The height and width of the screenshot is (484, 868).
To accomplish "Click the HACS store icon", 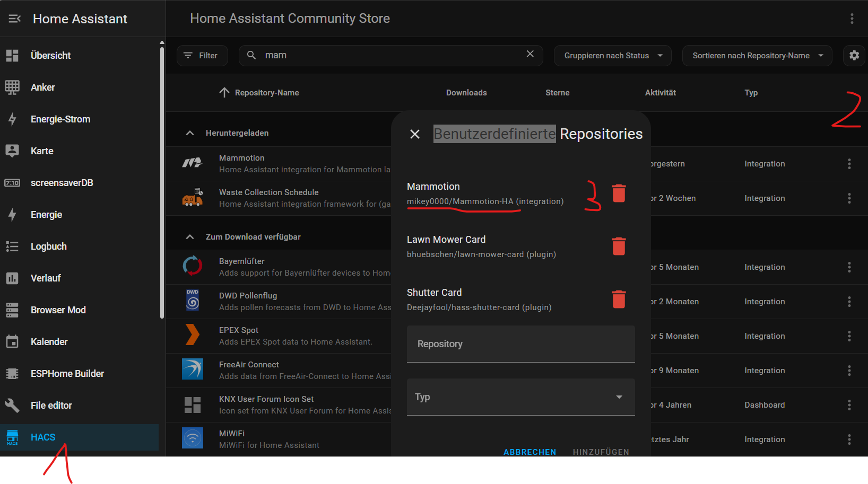I will (12, 437).
